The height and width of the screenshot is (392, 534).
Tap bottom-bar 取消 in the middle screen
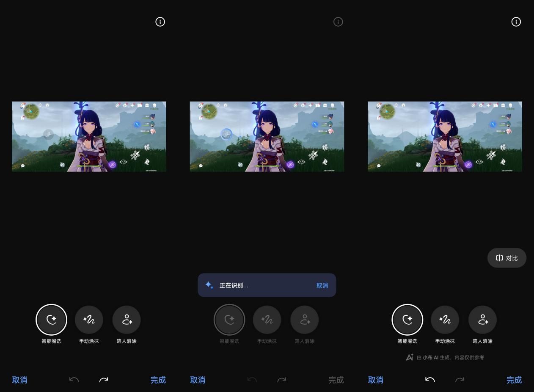pos(198,380)
